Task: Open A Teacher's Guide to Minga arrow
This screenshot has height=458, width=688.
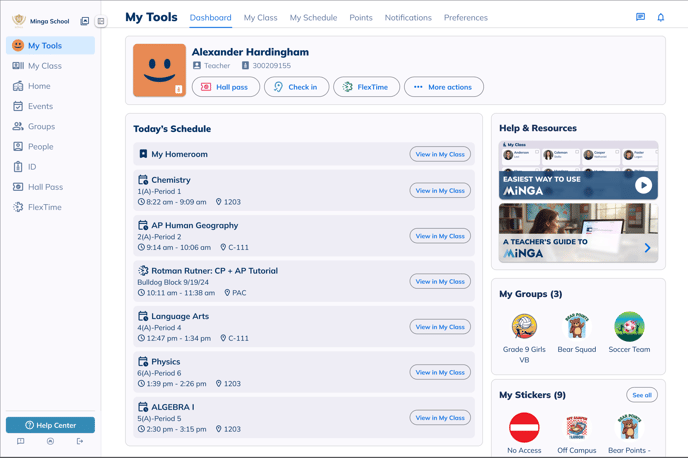Action: pos(647,248)
